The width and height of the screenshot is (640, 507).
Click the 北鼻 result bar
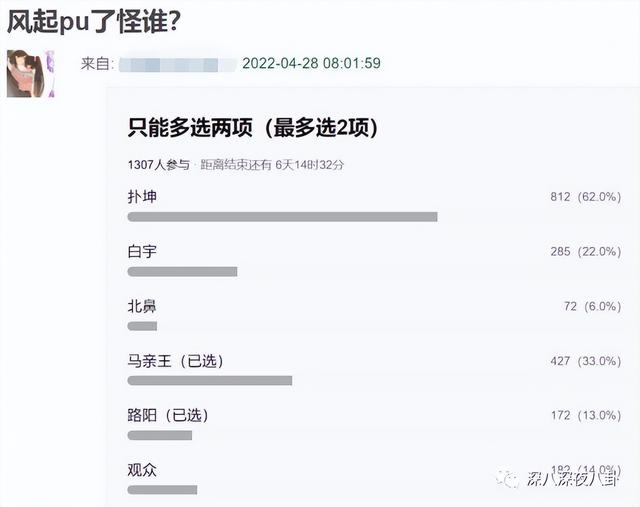(x=142, y=326)
